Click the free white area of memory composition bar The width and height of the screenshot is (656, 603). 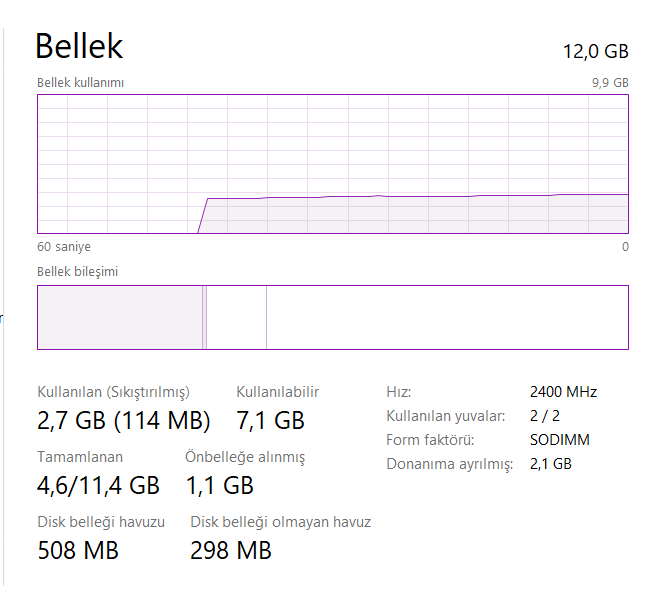(446, 318)
